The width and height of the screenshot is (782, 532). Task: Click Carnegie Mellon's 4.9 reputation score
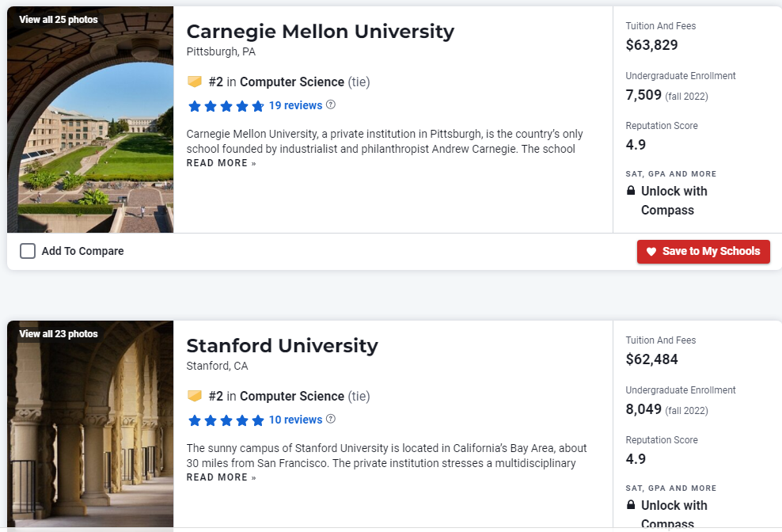[x=636, y=145]
